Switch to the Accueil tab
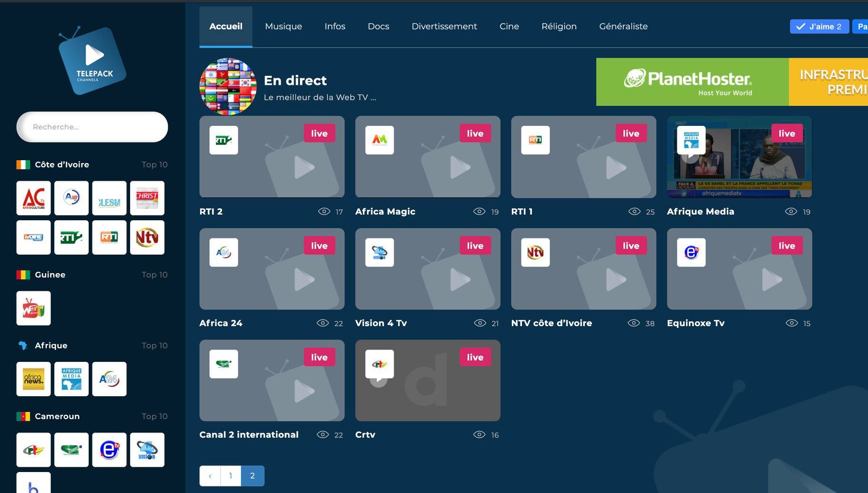Screen dimensions: 868x493 226,27
